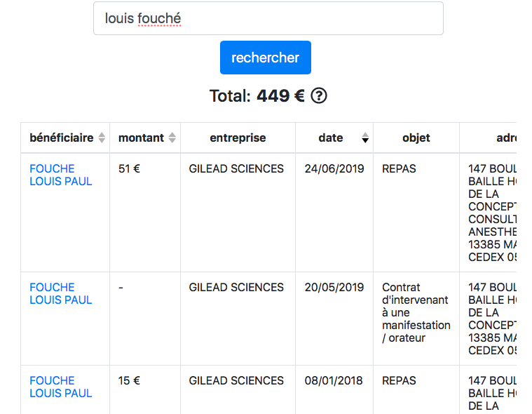Sort table by montant arrow icon
Image resolution: width=532 pixels, height=414 pixels.
(172, 138)
